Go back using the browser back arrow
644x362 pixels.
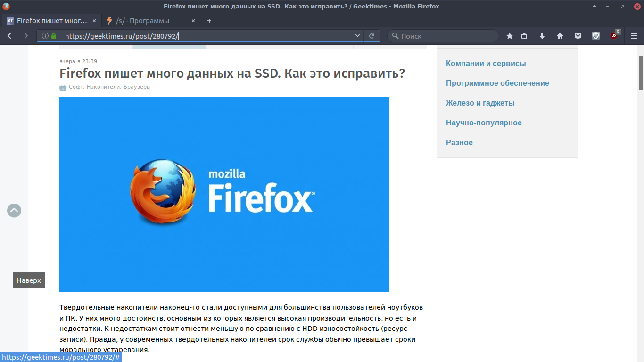(x=9, y=36)
